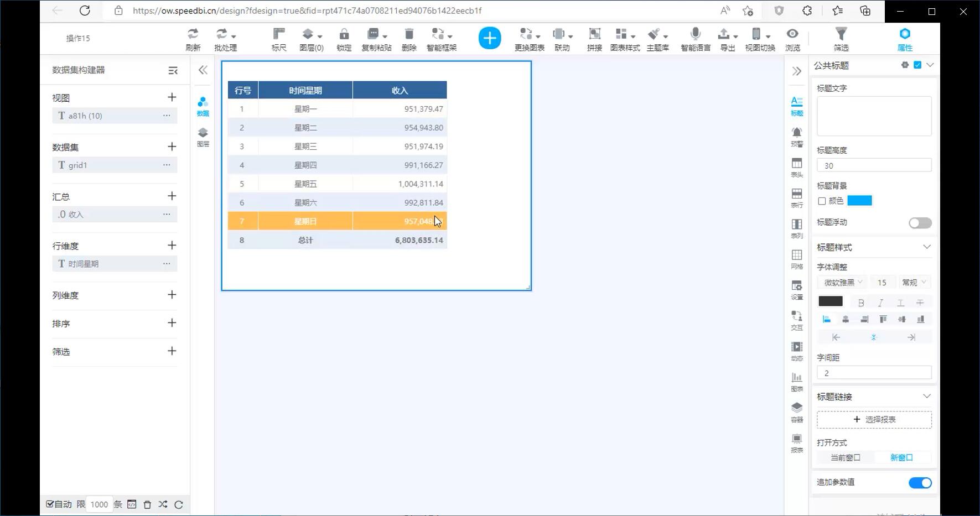Turn off the 追加参数值 toggle

click(920, 483)
